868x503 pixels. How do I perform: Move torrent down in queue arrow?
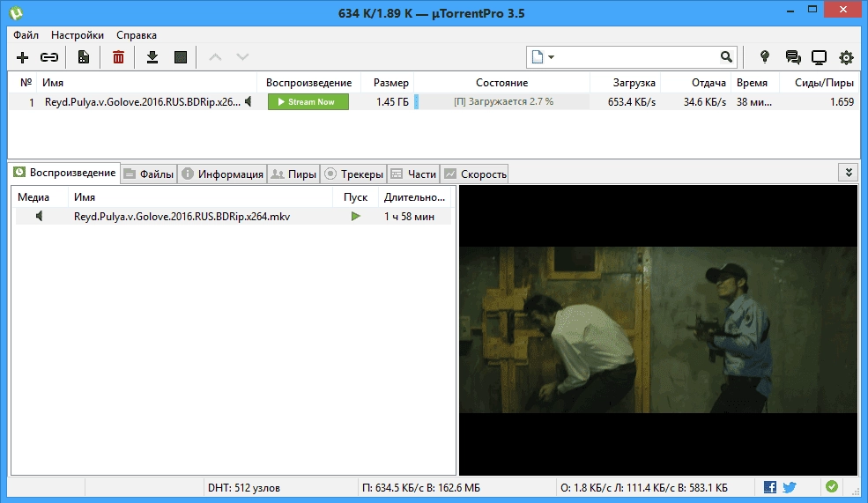242,57
